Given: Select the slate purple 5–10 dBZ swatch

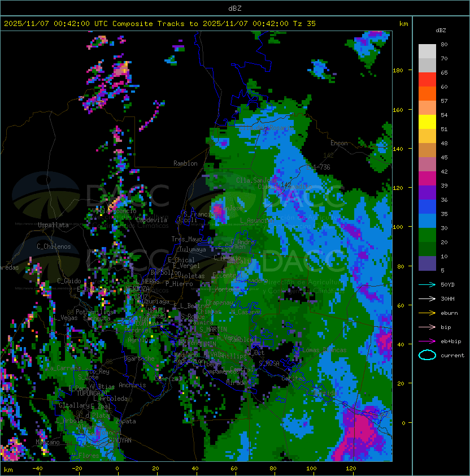Looking at the screenshot, I should (x=427, y=263).
